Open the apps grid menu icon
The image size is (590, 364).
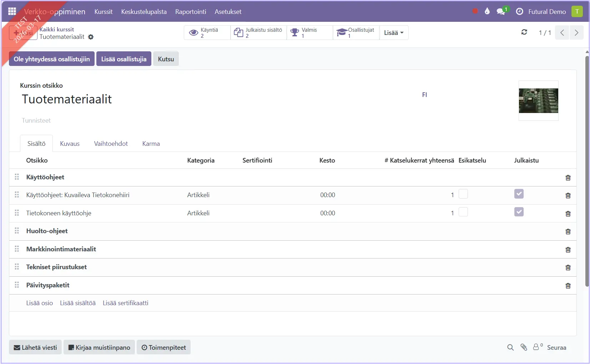(x=12, y=11)
